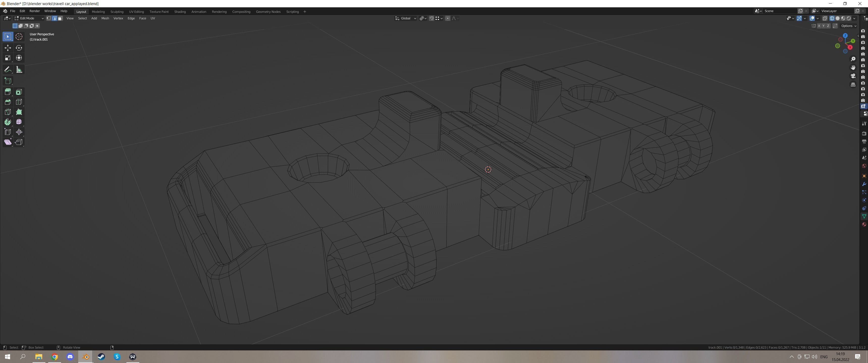This screenshot has width=868, height=363.
Task: Activate the Add Cube tool
Action: coord(8,81)
